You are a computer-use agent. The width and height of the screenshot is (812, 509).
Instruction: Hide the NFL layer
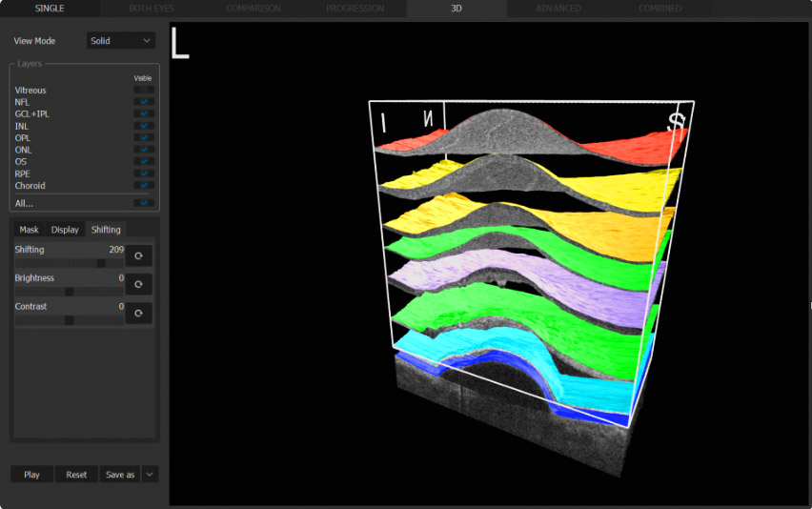pyautogui.click(x=144, y=102)
